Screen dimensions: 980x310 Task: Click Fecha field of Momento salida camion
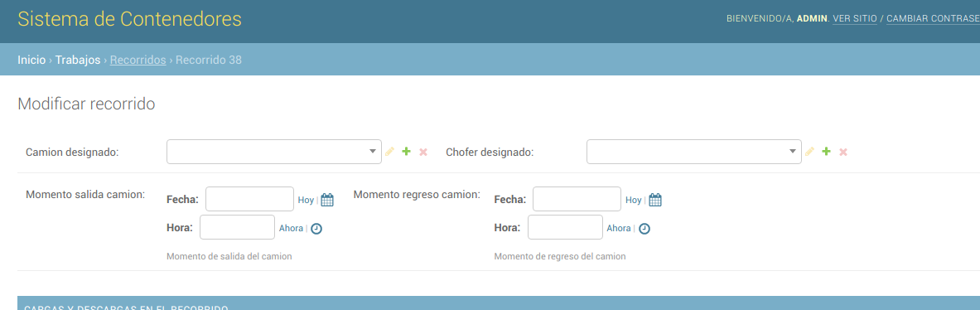pos(250,200)
